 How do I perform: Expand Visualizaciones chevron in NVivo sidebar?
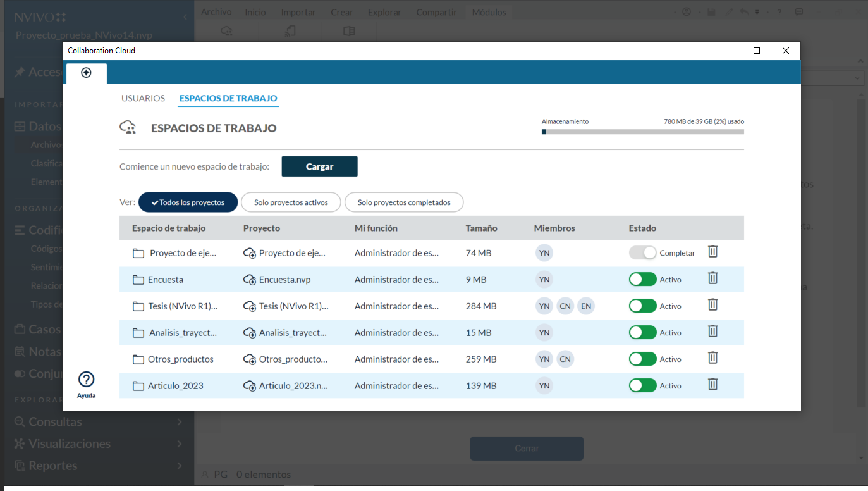click(x=180, y=444)
